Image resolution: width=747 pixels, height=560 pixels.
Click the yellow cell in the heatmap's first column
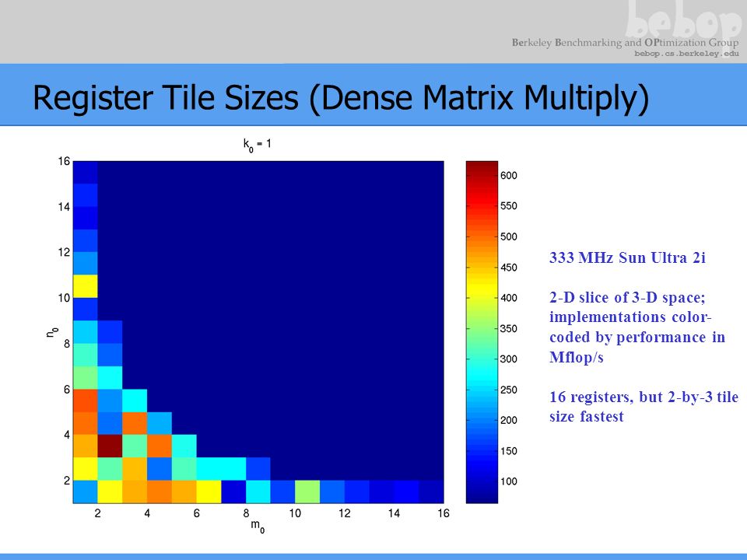click(x=86, y=286)
